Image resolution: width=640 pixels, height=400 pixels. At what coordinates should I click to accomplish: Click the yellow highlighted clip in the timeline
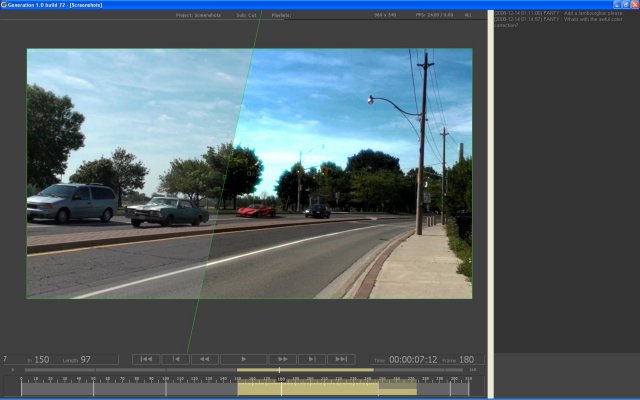(308, 389)
